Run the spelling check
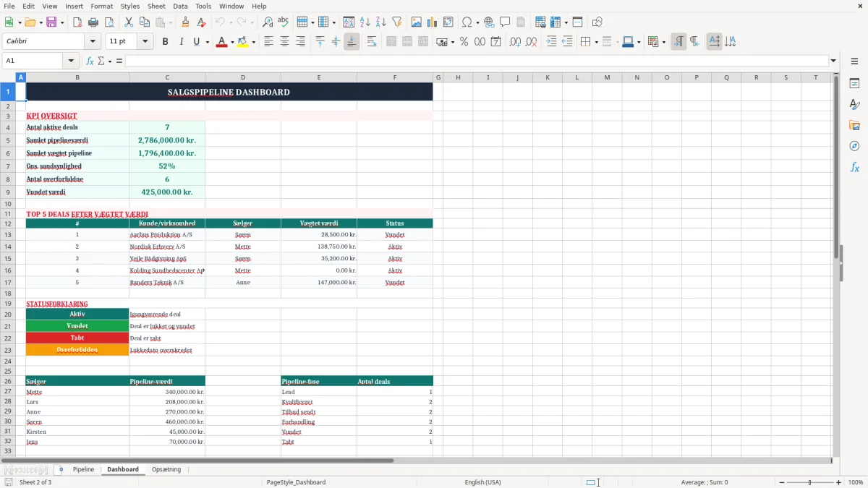 click(284, 22)
